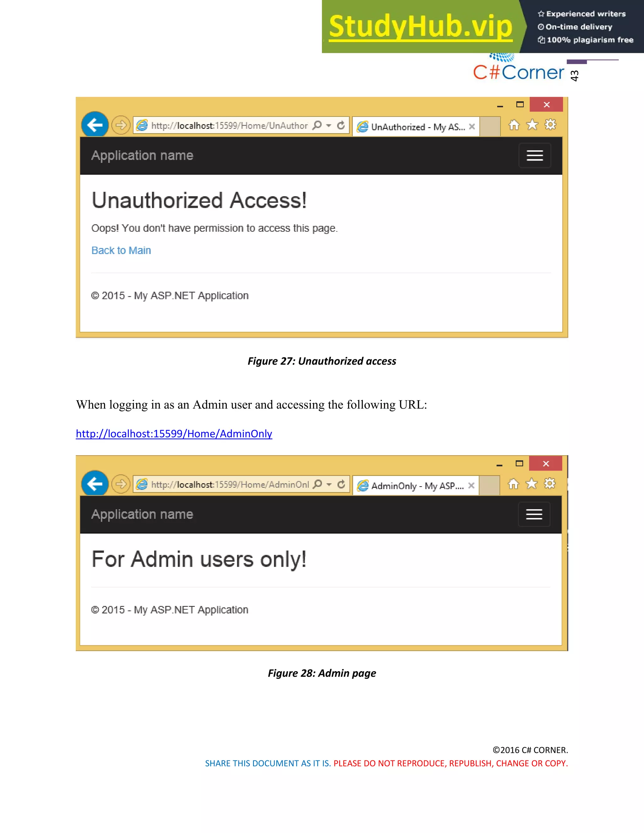The image size is (644, 833).
Task: Refresh the UnAuthorized page
Action: (x=341, y=125)
